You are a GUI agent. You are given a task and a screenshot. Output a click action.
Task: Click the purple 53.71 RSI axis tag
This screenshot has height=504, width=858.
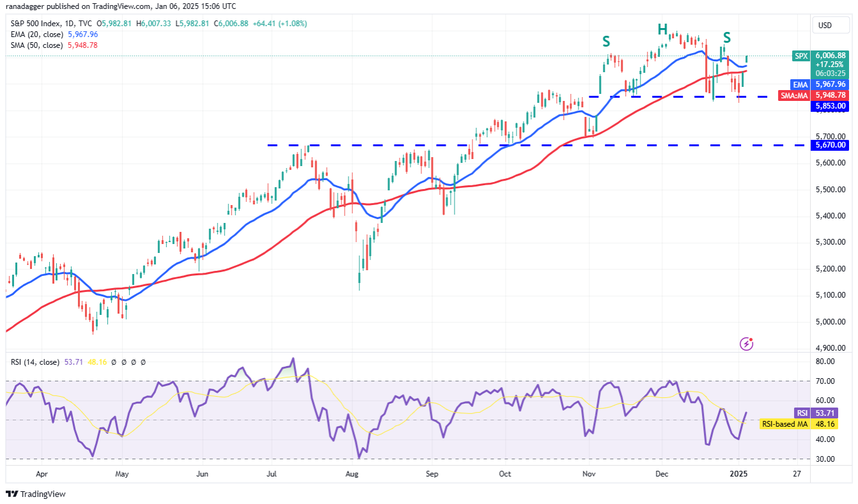824,413
